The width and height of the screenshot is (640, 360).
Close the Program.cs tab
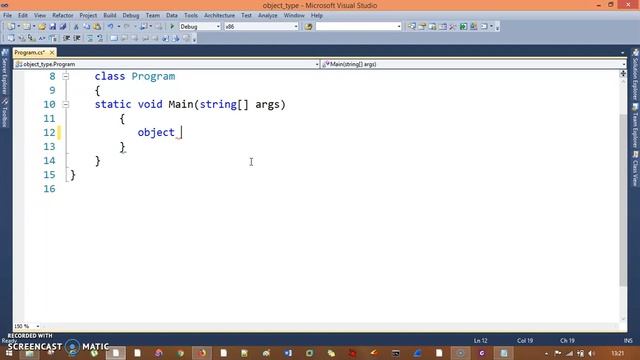pos(52,53)
